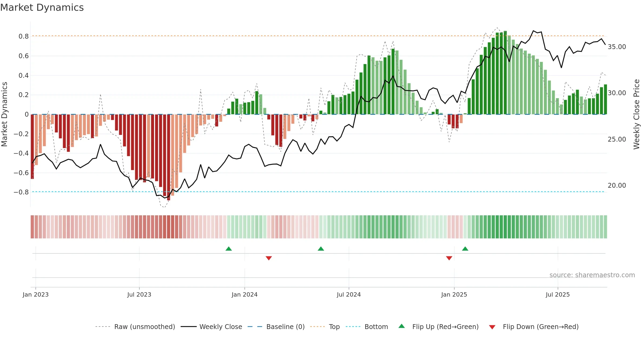Click the orange dashed line sample in legend

[x=317, y=327]
